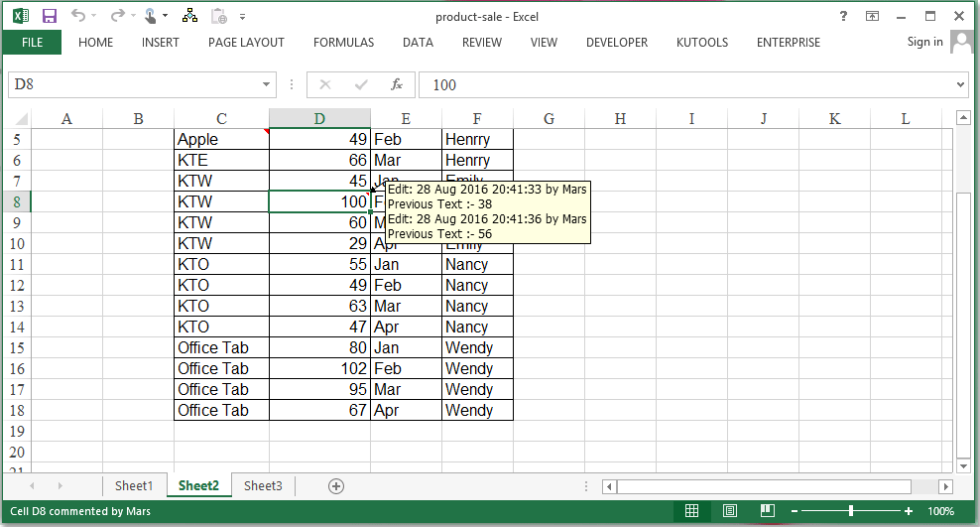Open the FORMULAS ribbon tab
The width and height of the screenshot is (980, 527).
(343, 43)
